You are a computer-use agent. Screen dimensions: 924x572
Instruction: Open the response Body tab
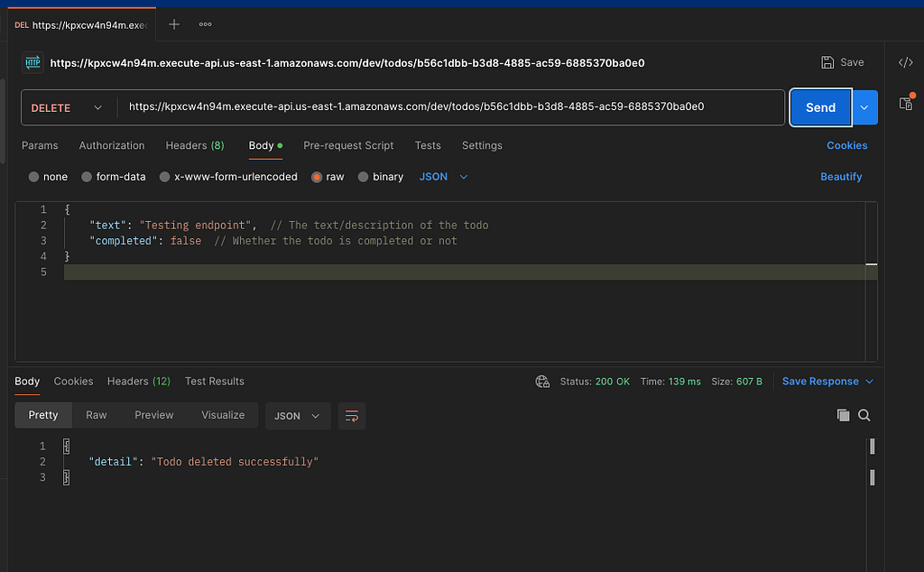coord(27,381)
